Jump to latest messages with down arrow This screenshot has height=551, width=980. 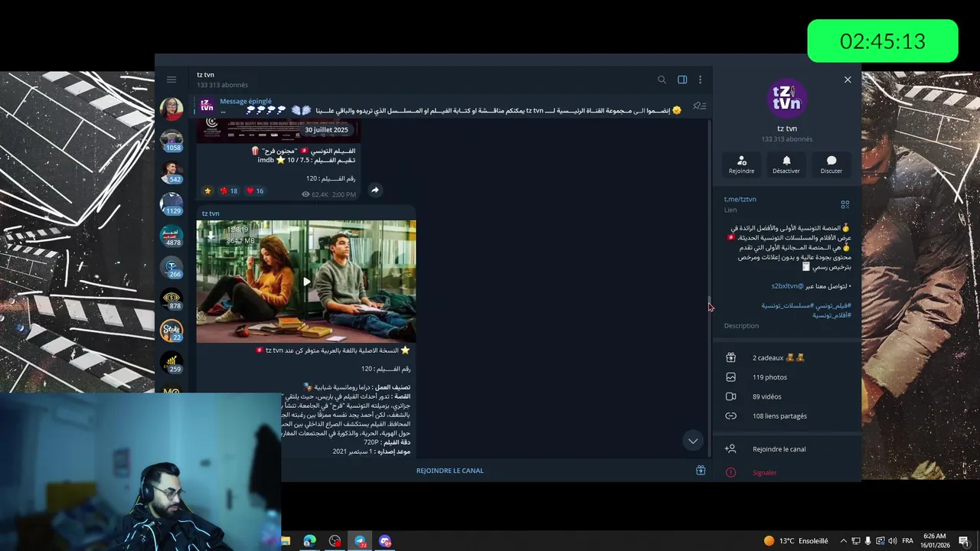click(x=693, y=441)
